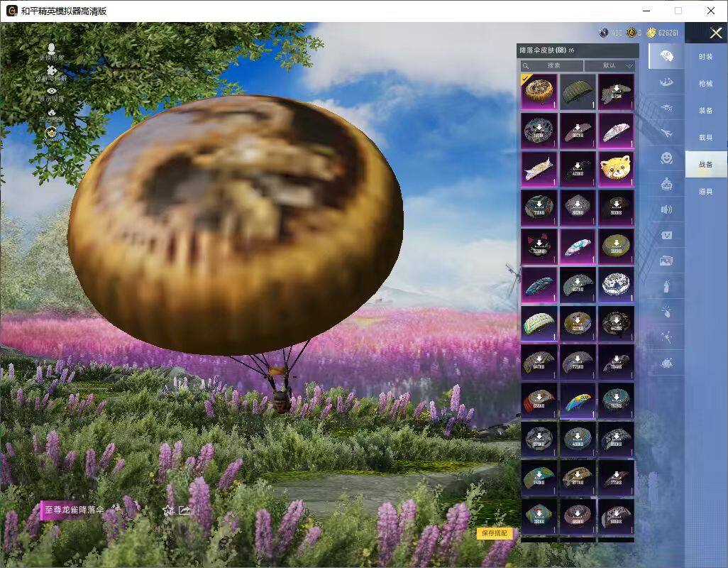
Task: Click the 保存搭配 save outfit button
Action: (x=495, y=533)
